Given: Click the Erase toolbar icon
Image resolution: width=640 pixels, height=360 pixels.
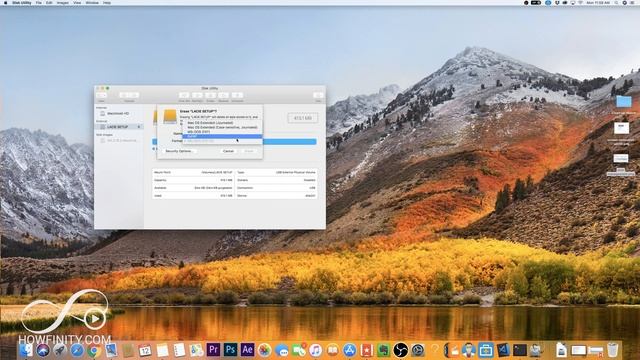Looking at the screenshot, I should 211,95.
